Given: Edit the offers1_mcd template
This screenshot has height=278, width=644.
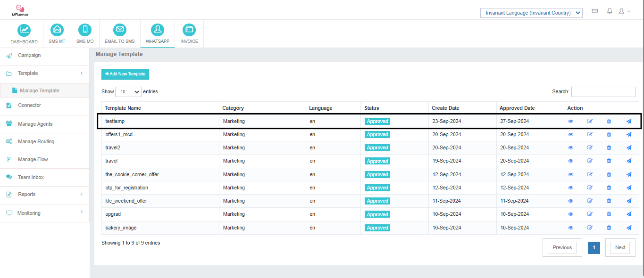Looking at the screenshot, I should pos(590,135).
